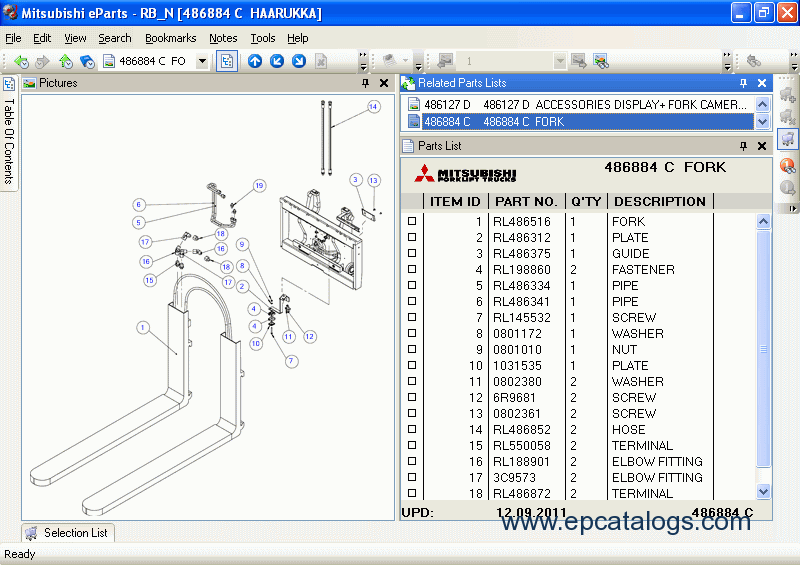Check the box for item 16 RL188901 ELBOW FITTING
The height and width of the screenshot is (565, 800).
click(x=412, y=461)
